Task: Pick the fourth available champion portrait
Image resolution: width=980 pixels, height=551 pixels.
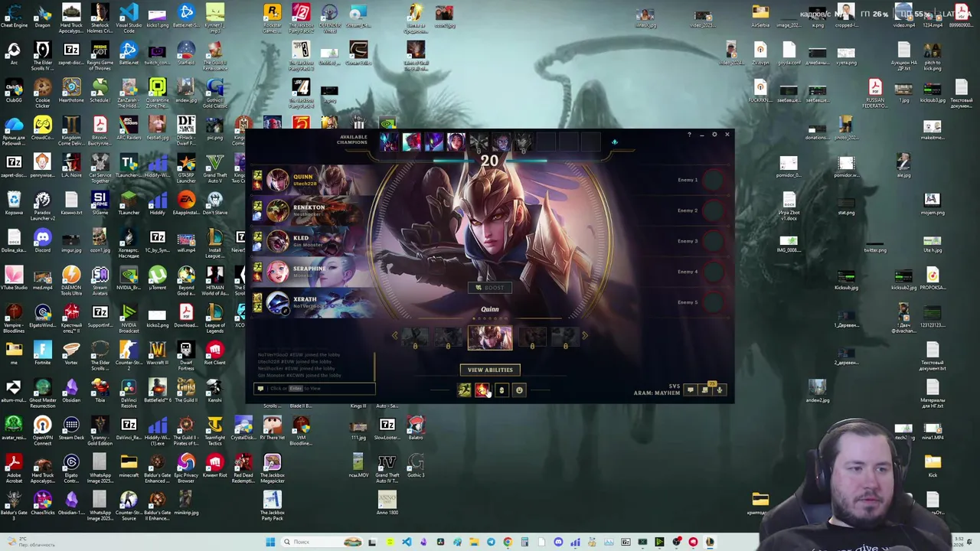Action: tap(456, 142)
